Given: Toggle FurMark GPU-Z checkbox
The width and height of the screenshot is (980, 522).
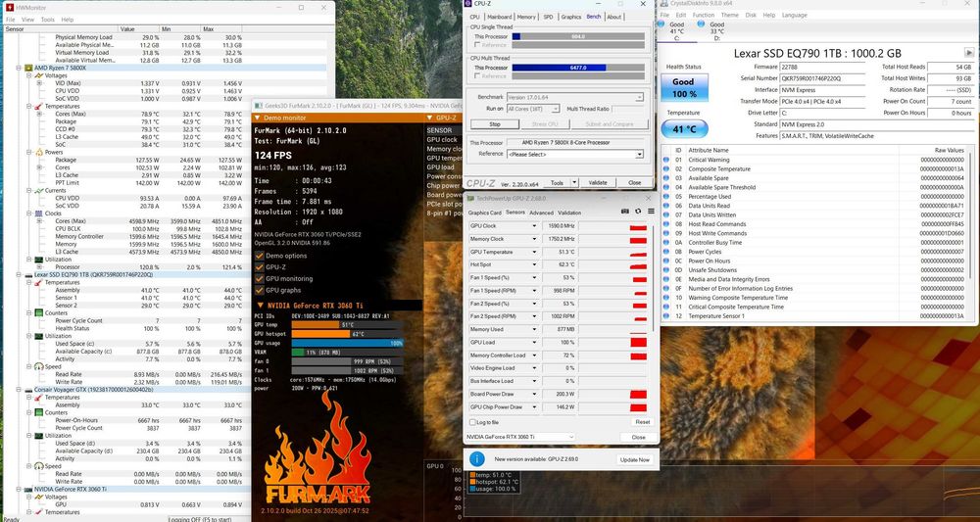Looking at the screenshot, I should click(x=260, y=267).
